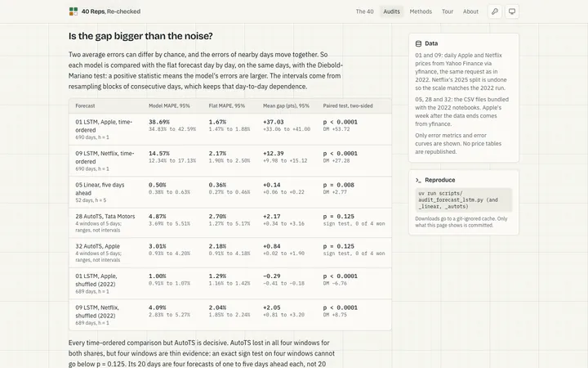
Task: Click the +0.14 mean gap value
Action: pos(271,185)
